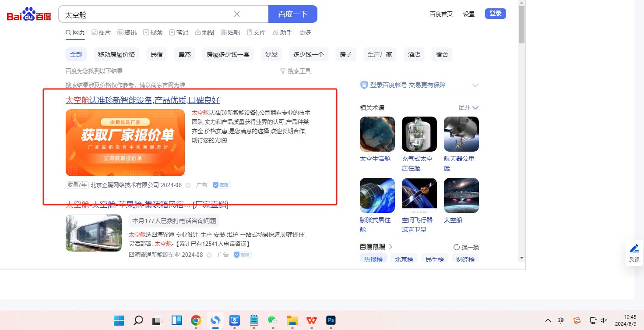This screenshot has height=330, width=644.
Task: Open Photoshop from the taskbar
Action: (x=331, y=320)
